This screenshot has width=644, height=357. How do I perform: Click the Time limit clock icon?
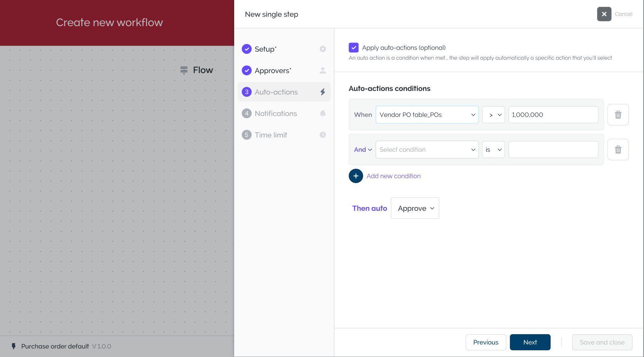[323, 135]
